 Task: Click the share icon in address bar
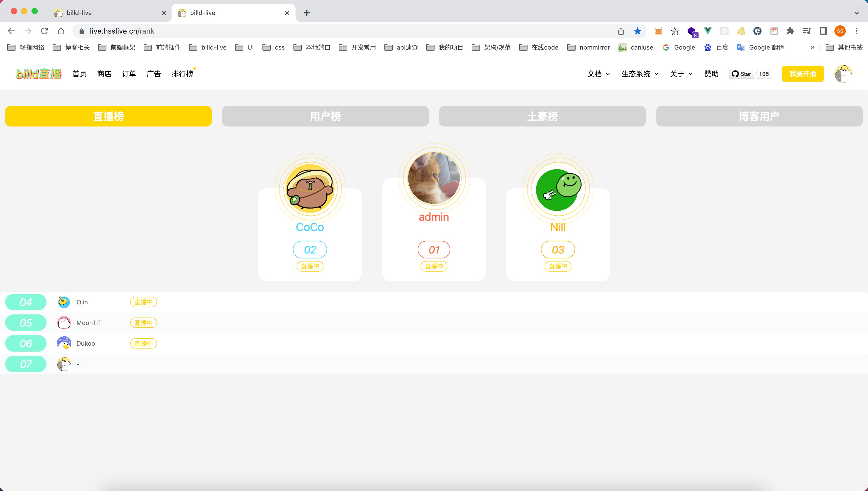621,31
